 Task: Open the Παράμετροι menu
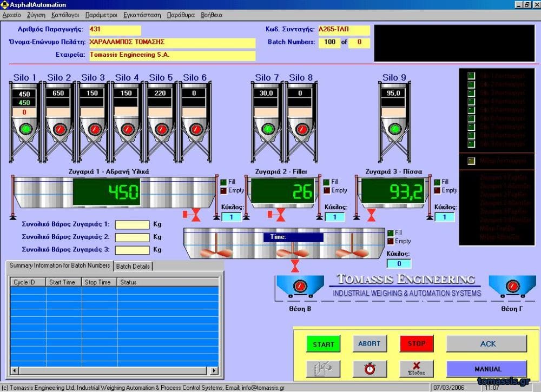pyautogui.click(x=102, y=15)
